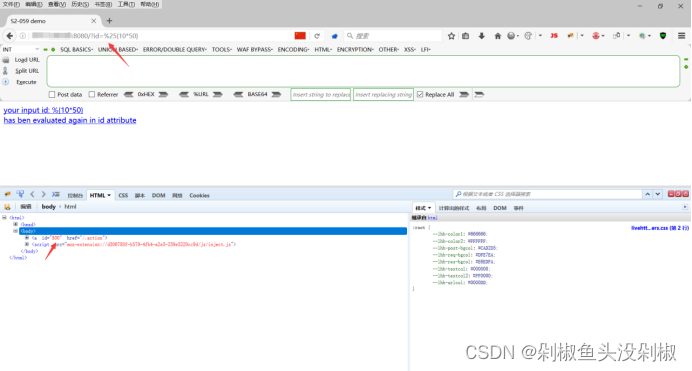
Task: Click the Execute button
Action: [26, 82]
